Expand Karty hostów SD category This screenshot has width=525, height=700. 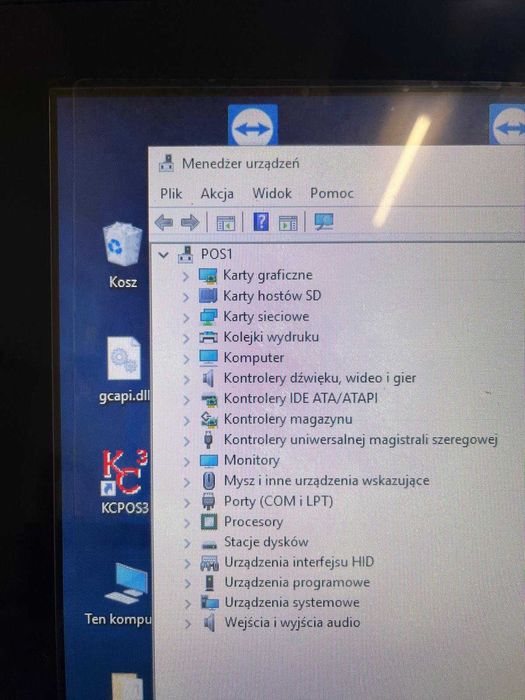[186, 297]
